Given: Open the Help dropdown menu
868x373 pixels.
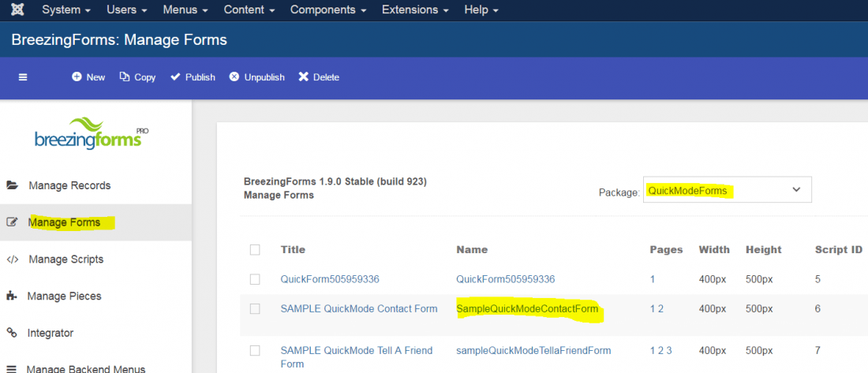Looking at the screenshot, I should click(x=481, y=10).
